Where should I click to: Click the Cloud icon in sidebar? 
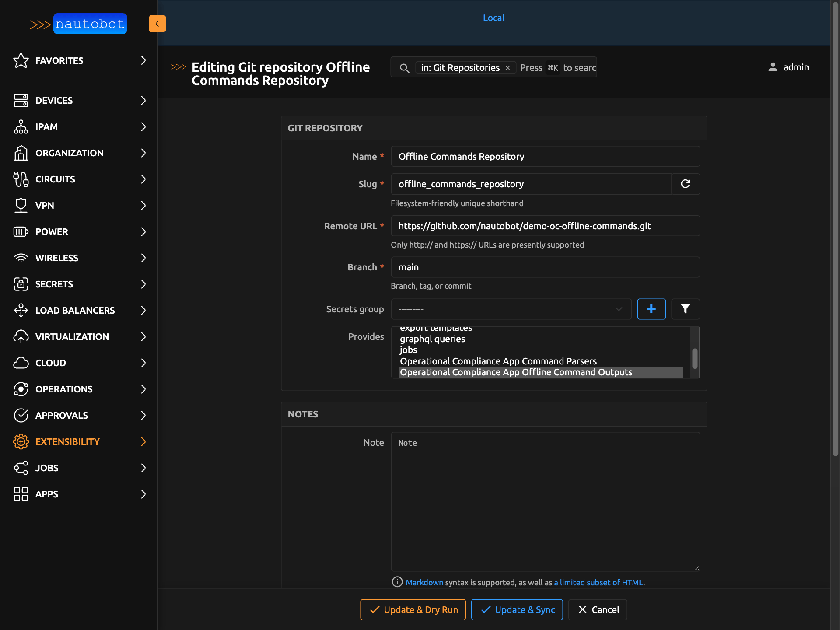(21, 363)
